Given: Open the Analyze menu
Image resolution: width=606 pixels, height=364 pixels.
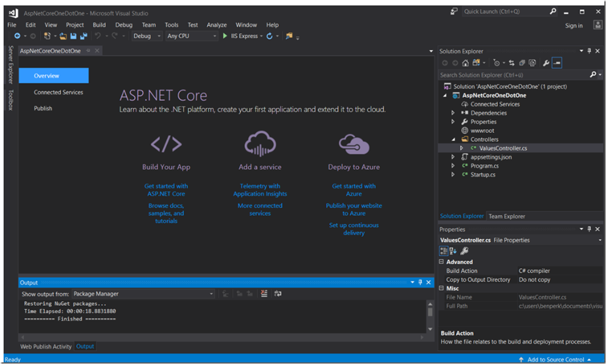Looking at the screenshot, I should point(217,25).
